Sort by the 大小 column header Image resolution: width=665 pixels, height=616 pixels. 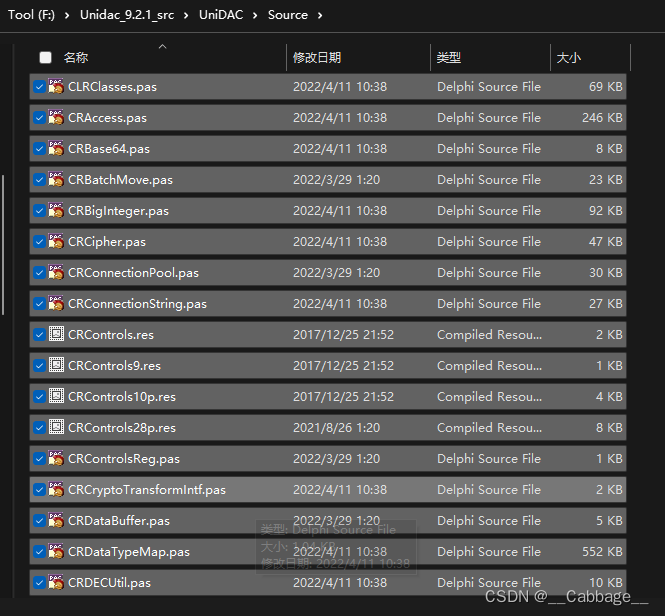pos(568,57)
